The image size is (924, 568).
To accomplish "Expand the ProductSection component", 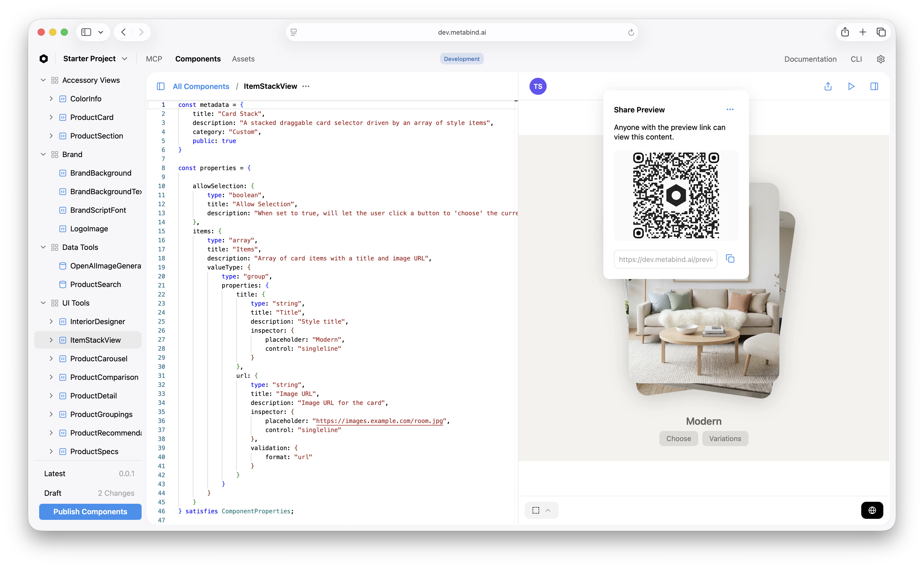I will [51, 136].
